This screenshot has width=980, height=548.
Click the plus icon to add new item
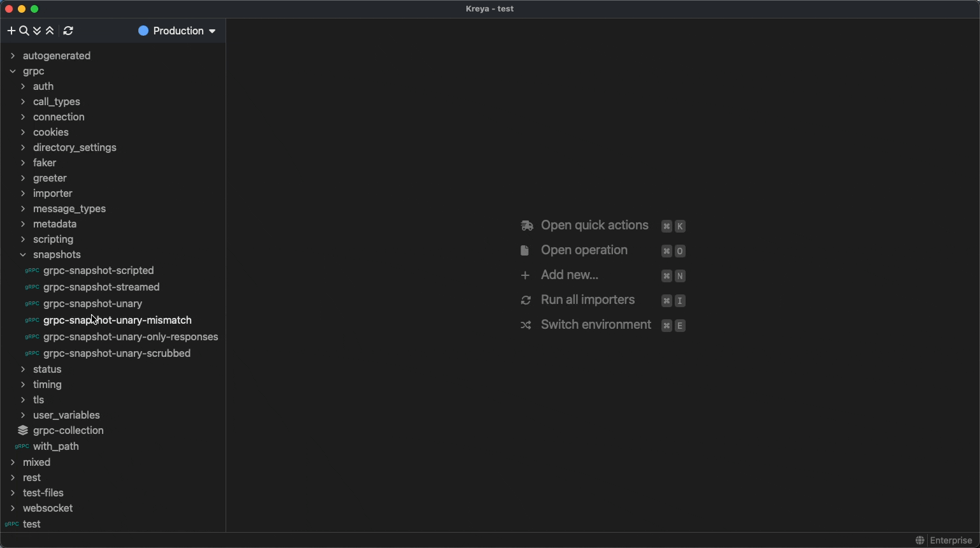click(x=11, y=31)
